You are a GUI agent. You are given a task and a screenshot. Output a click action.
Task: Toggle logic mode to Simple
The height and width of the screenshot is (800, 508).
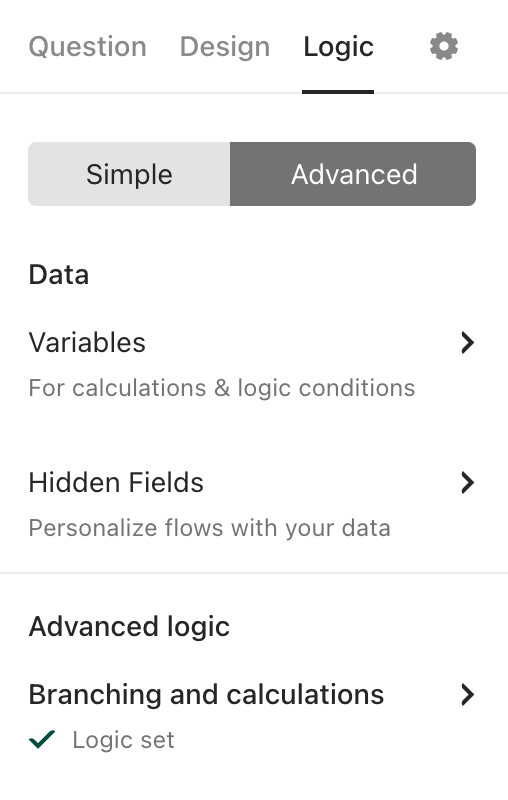[129, 174]
